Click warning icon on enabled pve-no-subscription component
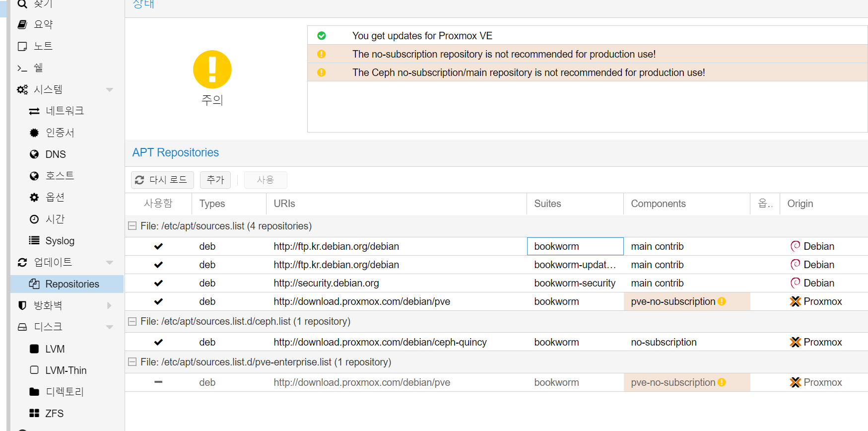Viewport: 868px width, 431px height. (x=722, y=301)
